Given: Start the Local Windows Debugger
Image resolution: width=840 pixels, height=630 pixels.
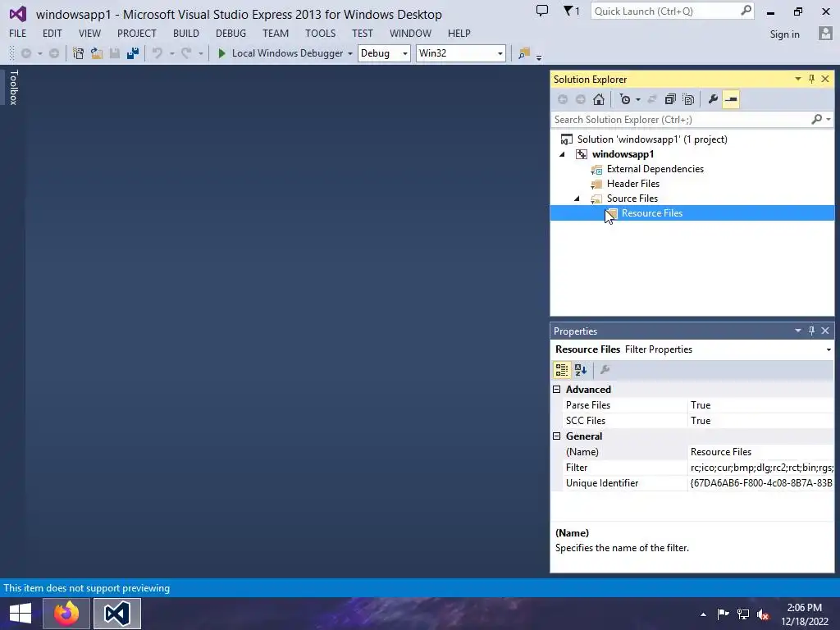Looking at the screenshot, I should pyautogui.click(x=281, y=53).
